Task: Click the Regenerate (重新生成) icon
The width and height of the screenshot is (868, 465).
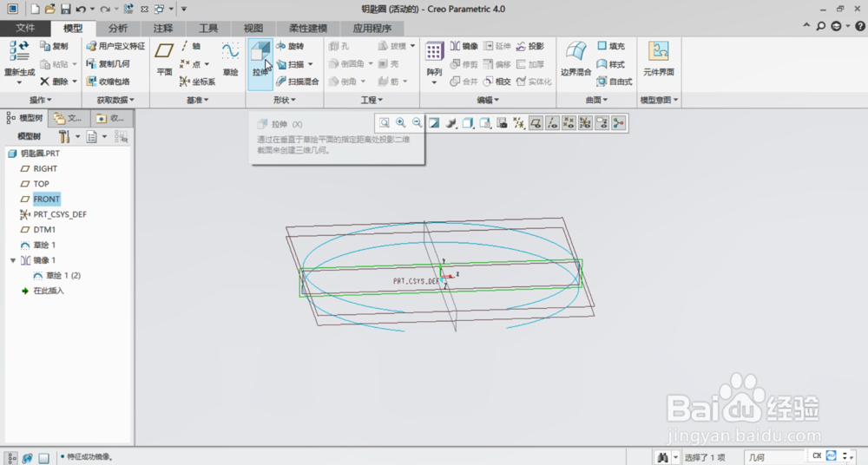Action: pos(19,51)
